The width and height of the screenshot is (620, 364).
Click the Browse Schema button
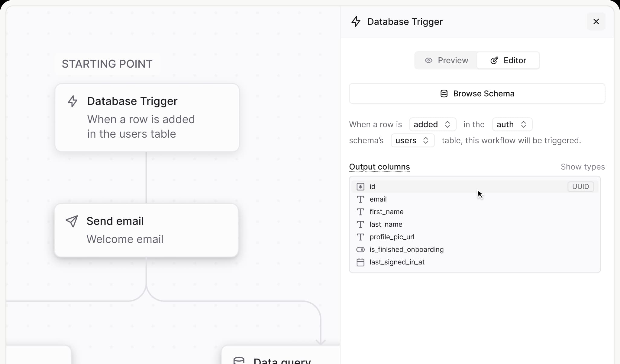coord(477,94)
